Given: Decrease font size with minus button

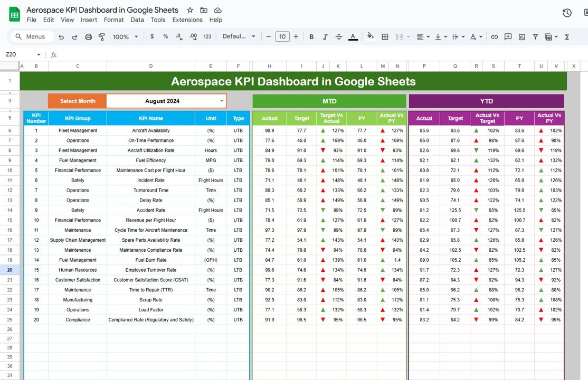Looking at the screenshot, I should click(268, 36).
